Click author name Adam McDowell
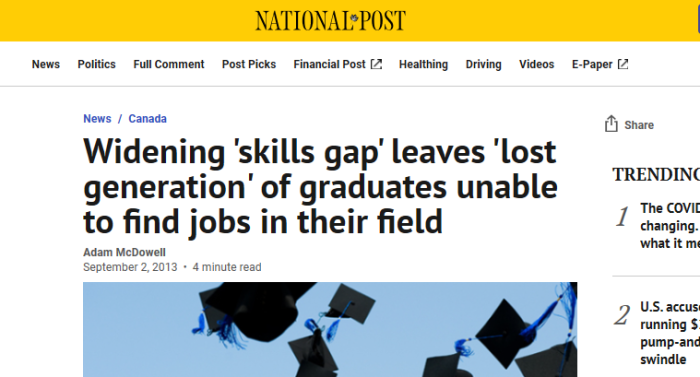The image size is (700, 377). point(124,252)
